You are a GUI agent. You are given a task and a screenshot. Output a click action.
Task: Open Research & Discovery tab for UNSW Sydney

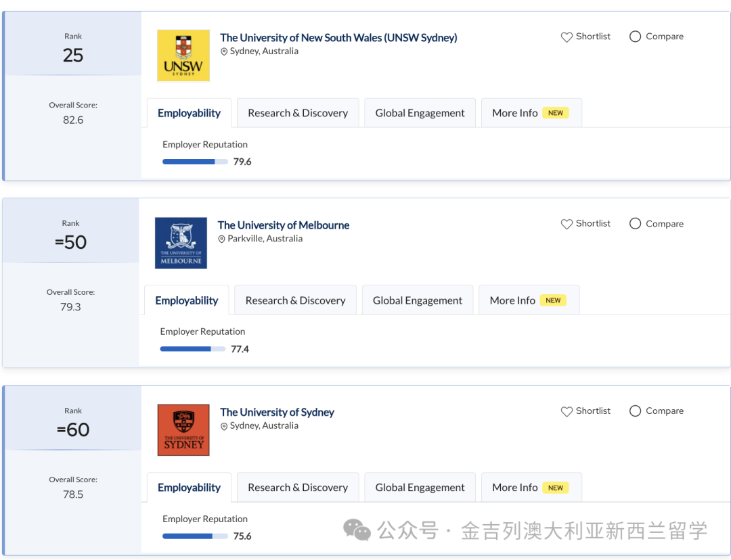point(298,113)
